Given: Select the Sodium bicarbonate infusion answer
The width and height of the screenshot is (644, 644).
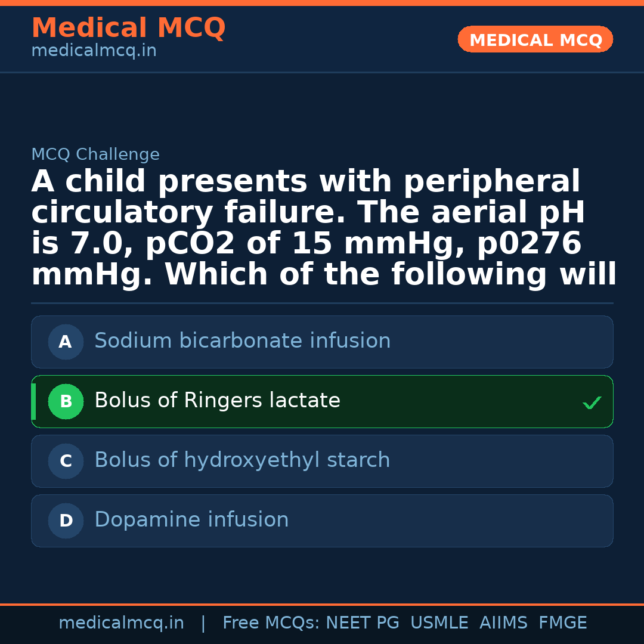Looking at the screenshot, I should tap(242, 341).
